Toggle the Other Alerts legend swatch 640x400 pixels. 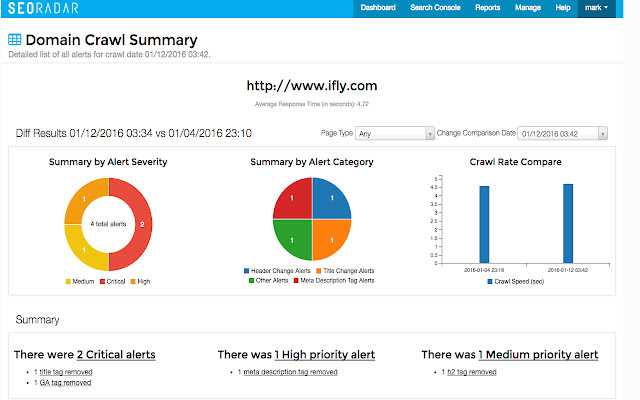click(251, 280)
